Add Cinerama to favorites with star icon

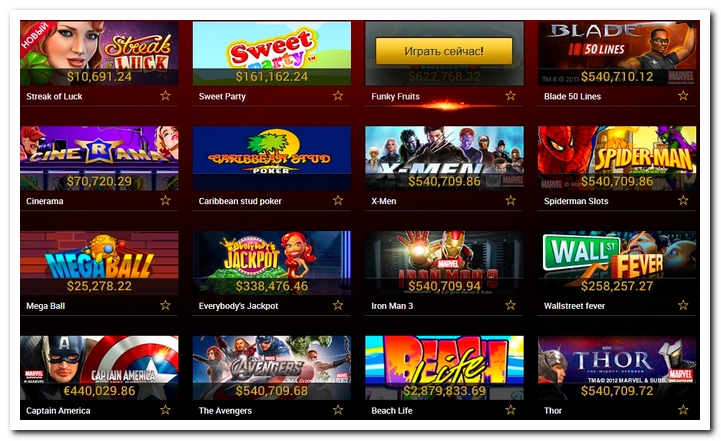[x=165, y=200]
